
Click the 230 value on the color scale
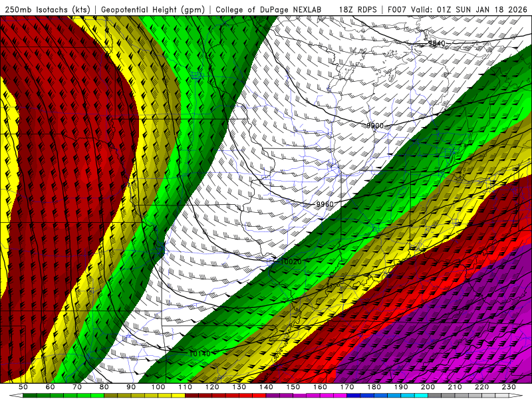click(509, 387)
